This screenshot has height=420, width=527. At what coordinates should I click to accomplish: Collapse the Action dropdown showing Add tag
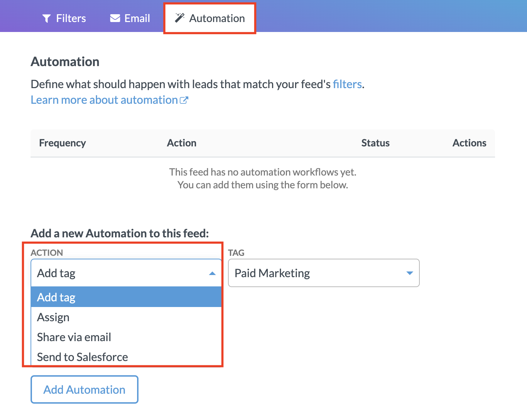[126, 273]
